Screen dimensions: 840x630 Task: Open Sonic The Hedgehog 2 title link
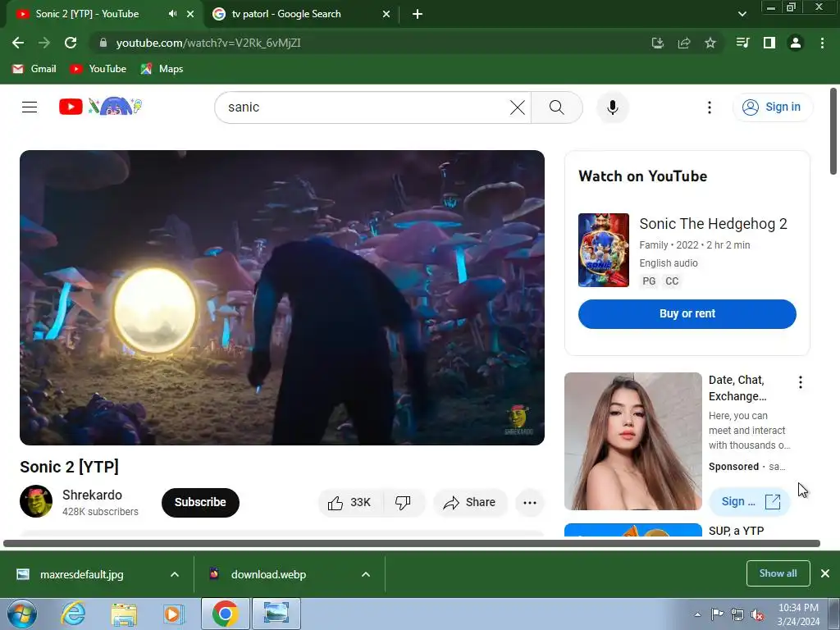[713, 224]
